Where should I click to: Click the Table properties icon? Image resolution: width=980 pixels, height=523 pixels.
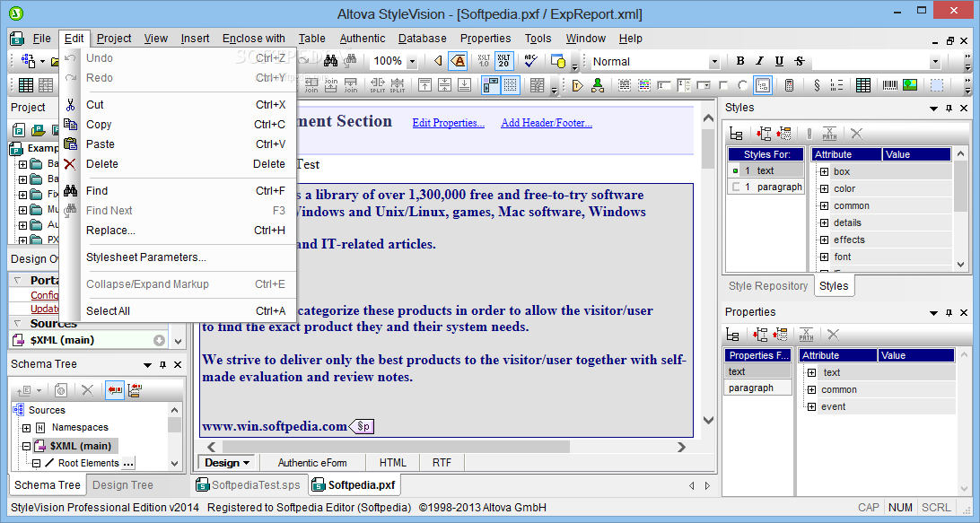[537, 85]
